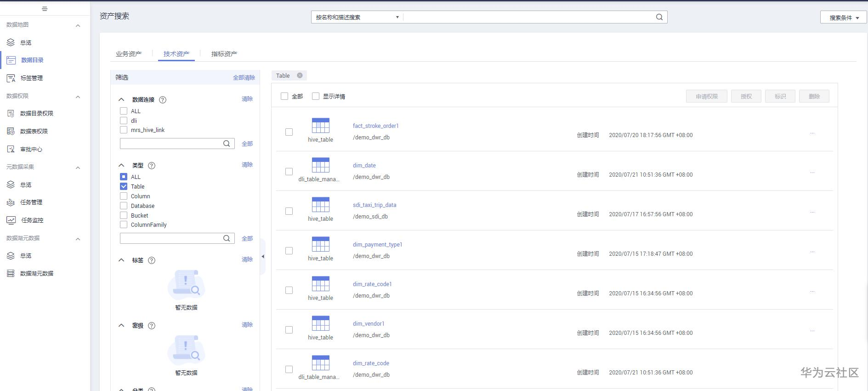Open more actions for dim_payment_type1 row
The width and height of the screenshot is (868, 391).
(812, 252)
